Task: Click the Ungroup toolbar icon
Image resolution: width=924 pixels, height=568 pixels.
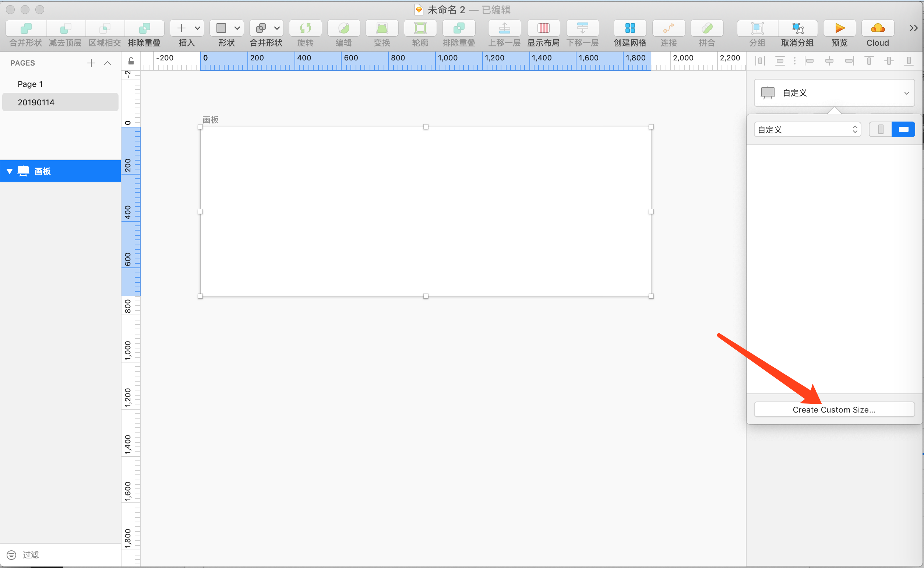Action: pos(797,29)
